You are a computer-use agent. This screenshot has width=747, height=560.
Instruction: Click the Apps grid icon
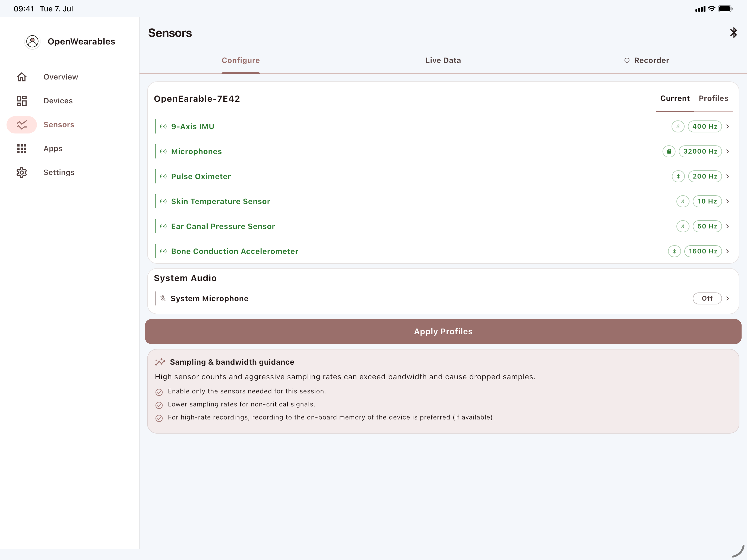(22, 148)
